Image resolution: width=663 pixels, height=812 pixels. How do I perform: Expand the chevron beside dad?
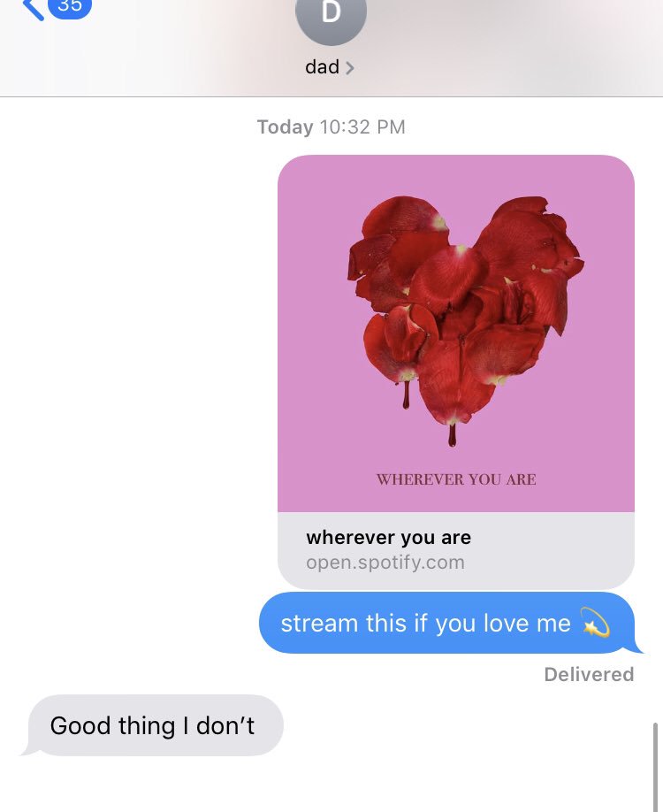(349, 68)
